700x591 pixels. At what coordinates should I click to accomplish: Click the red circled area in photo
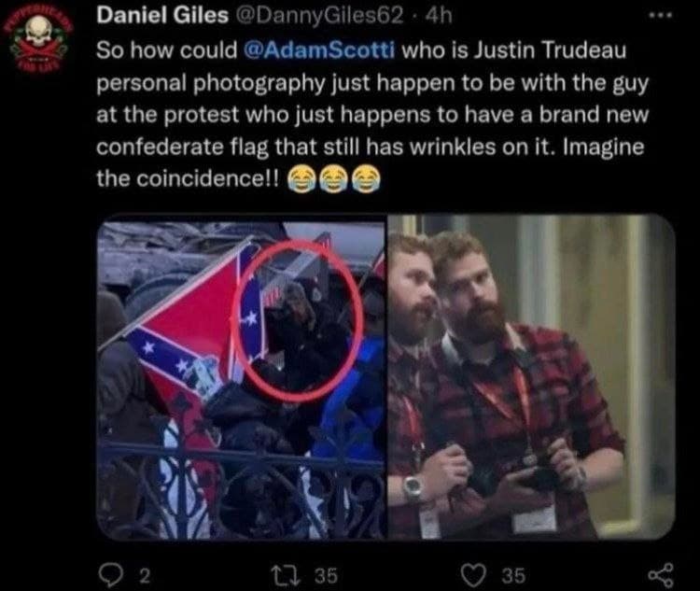point(298,320)
